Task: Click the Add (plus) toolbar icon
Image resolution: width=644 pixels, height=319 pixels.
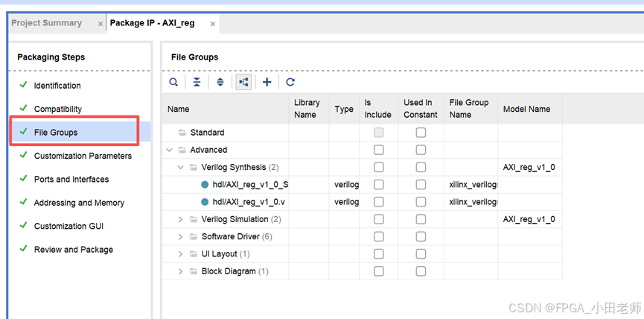Action: coord(267,82)
